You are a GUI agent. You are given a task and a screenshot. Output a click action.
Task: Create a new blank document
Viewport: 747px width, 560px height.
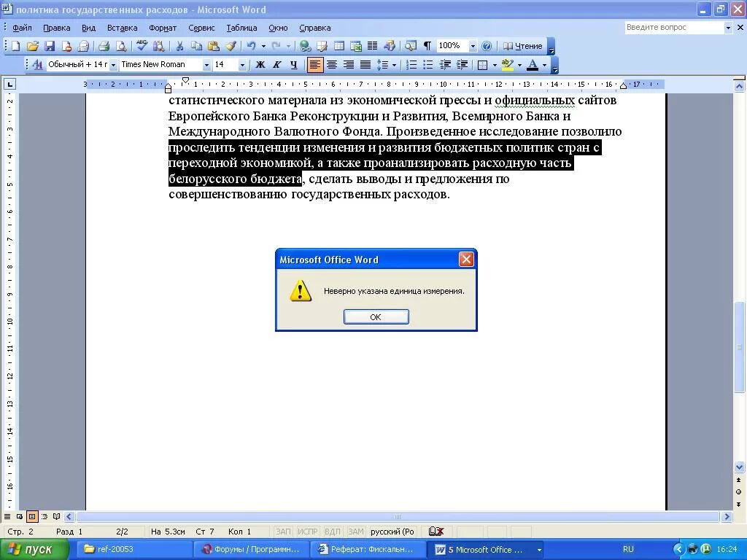click(x=16, y=46)
